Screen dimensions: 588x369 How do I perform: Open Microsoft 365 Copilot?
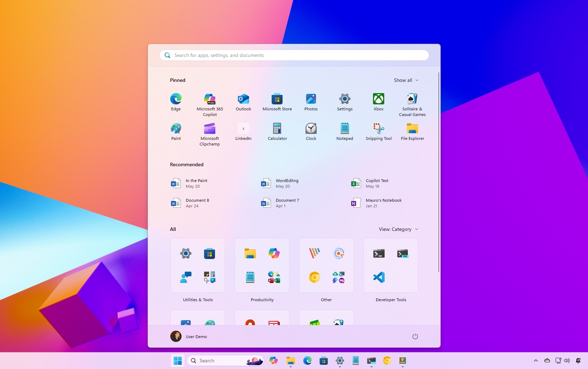pyautogui.click(x=209, y=99)
